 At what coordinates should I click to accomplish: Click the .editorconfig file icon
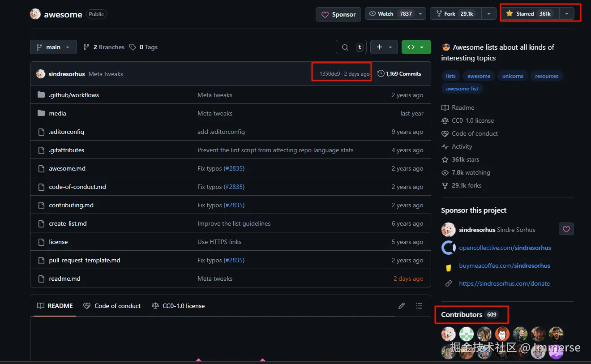tap(41, 132)
